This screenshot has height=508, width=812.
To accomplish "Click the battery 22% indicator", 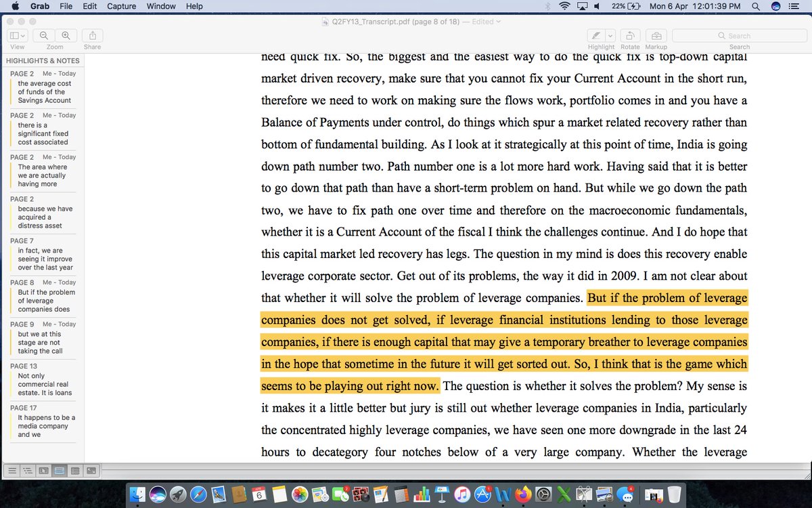I will 627,6.
